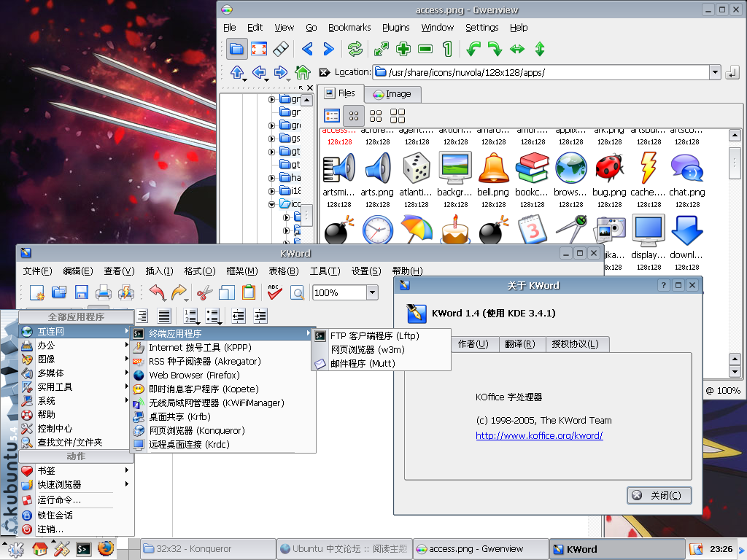747x560 pixels.
Task: Expand the 办公 submenu in K menu
Action: click(75, 345)
